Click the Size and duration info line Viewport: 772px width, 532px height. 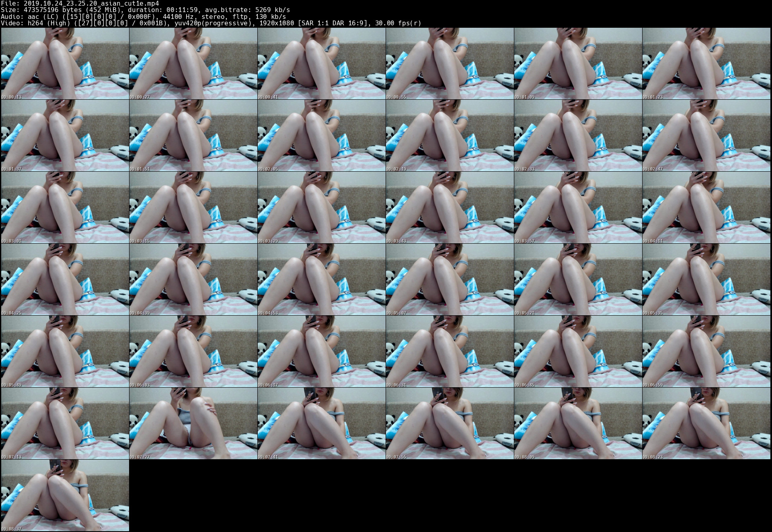point(146,10)
